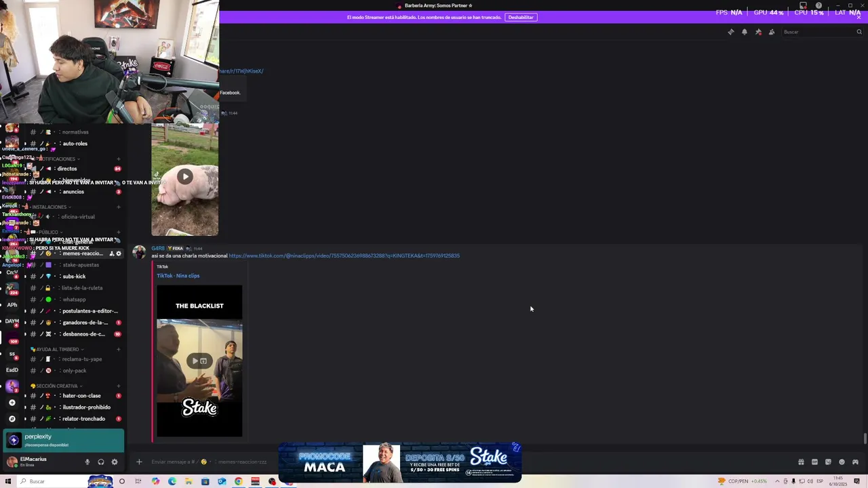Open the Windows Start menu
Viewport: 868px width, 488px height.
9,481
